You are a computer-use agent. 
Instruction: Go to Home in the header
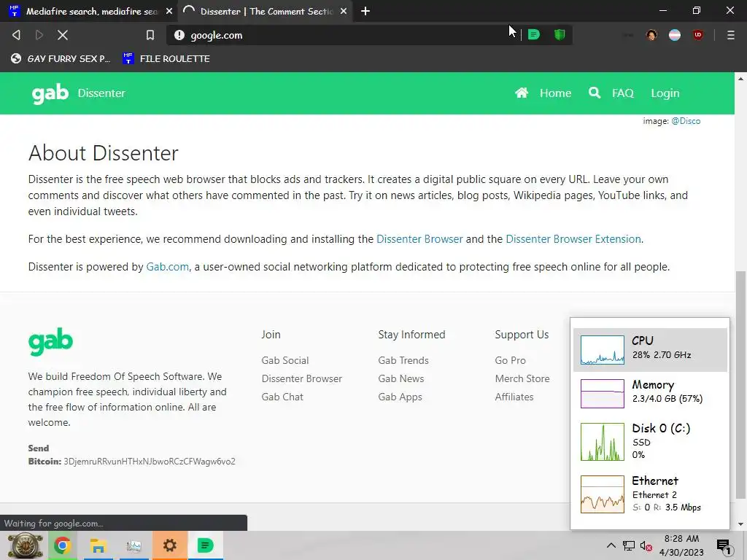pyautogui.click(x=555, y=93)
